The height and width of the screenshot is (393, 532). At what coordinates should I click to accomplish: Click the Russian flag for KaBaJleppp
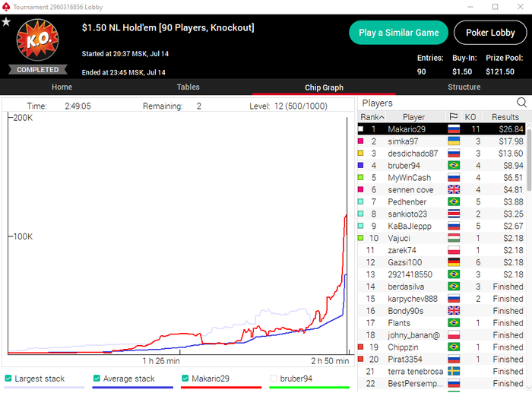[x=454, y=226]
